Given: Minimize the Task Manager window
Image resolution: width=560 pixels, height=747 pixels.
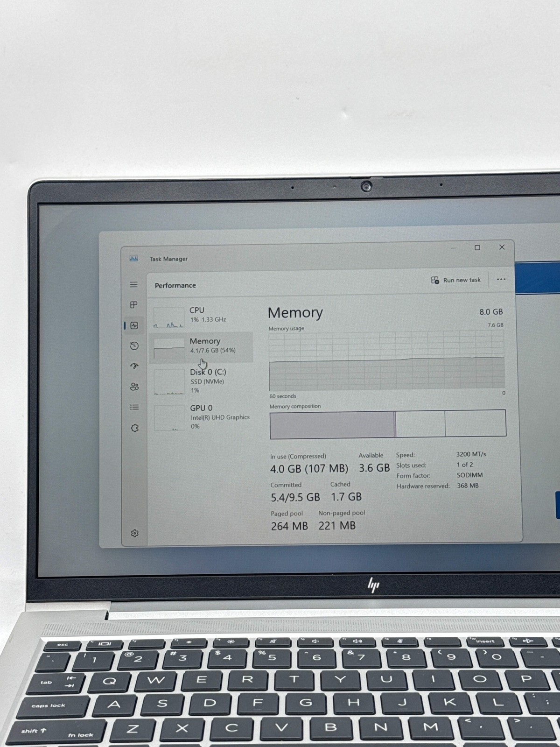Looking at the screenshot, I should pyautogui.click(x=454, y=248).
